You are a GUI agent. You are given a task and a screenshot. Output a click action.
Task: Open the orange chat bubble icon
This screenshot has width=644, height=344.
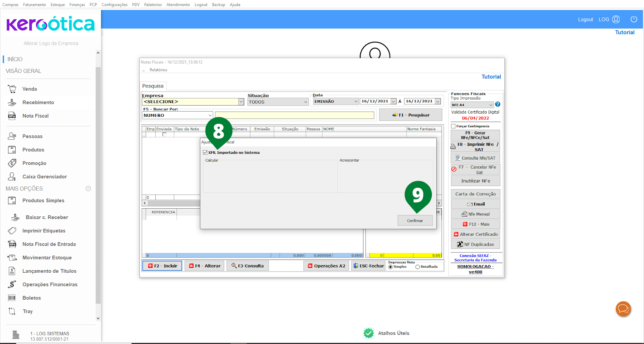click(623, 309)
